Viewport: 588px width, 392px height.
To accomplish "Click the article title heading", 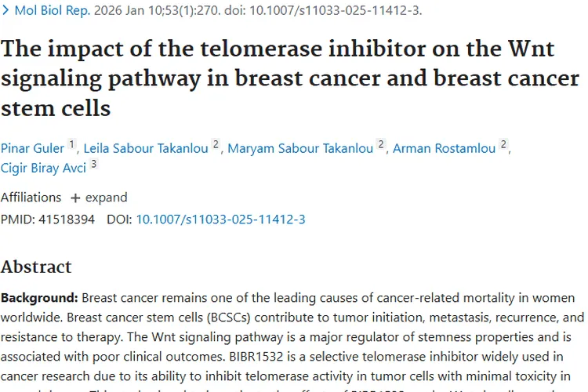I will click(290, 78).
